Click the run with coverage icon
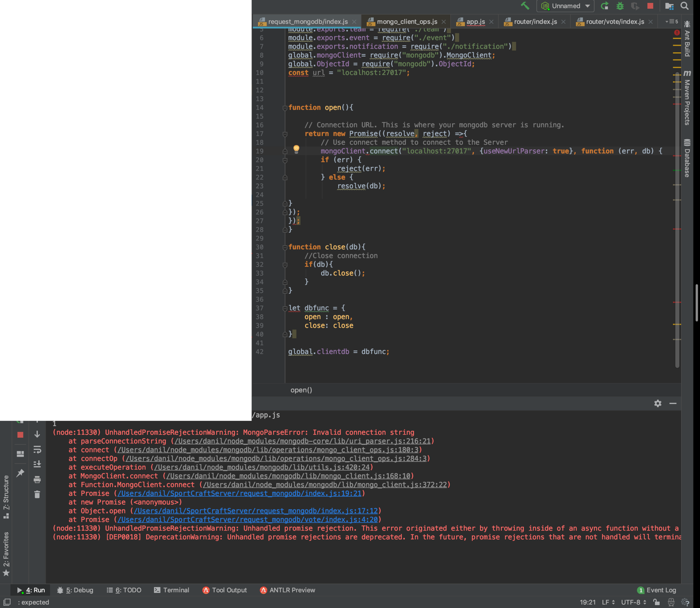Viewport: 700px width, 608px height. click(x=635, y=6)
